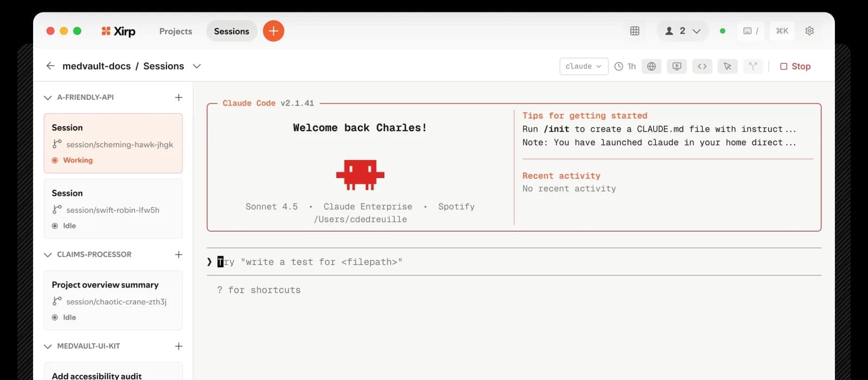Select the cursor pointer tool icon

727,66
